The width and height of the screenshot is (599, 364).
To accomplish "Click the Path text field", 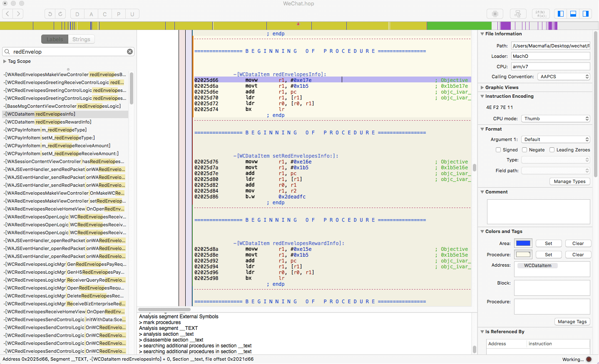I will pyautogui.click(x=550, y=46).
